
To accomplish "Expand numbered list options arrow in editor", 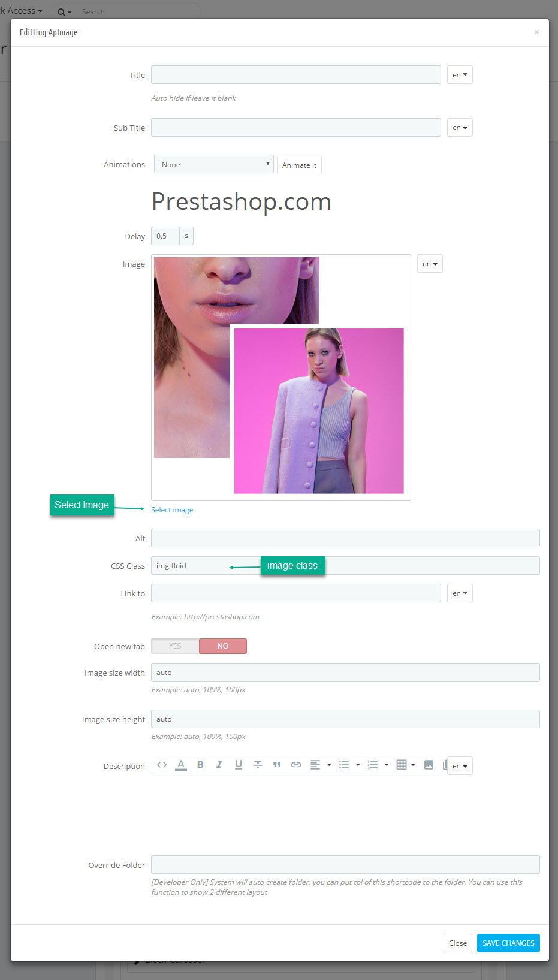I will 387,765.
